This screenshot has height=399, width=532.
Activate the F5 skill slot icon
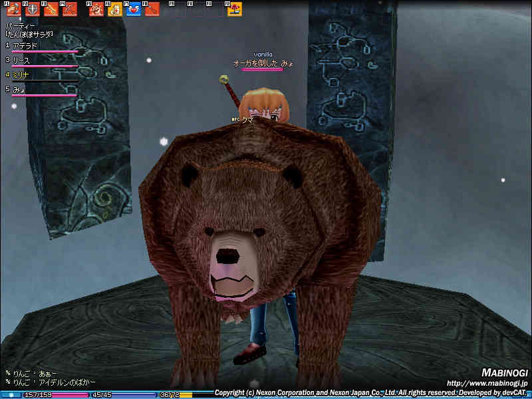(96, 9)
